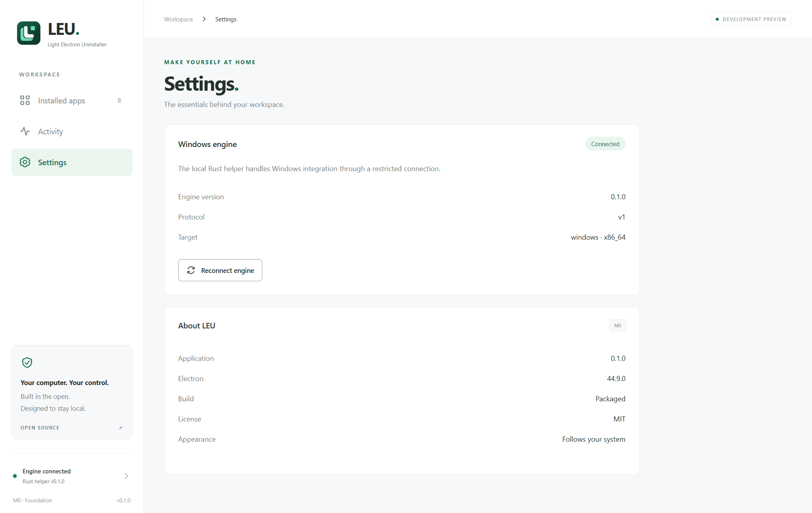
Task: Click the Connected status badge
Action: click(605, 144)
